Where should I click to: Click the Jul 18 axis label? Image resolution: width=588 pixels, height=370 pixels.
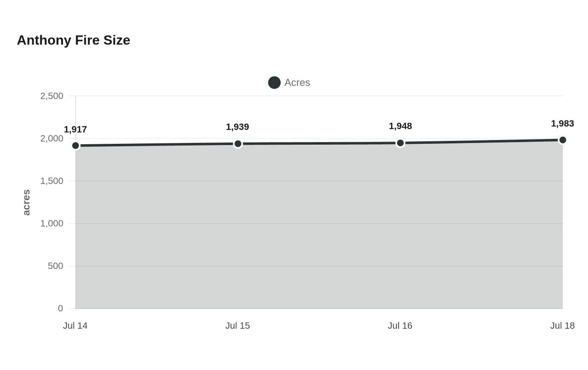(x=562, y=325)
